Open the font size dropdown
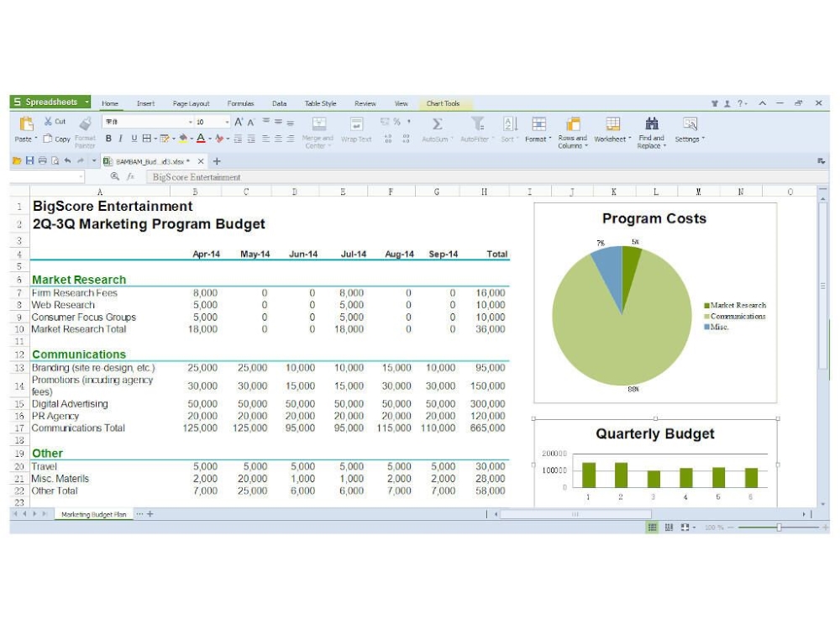 226,123
